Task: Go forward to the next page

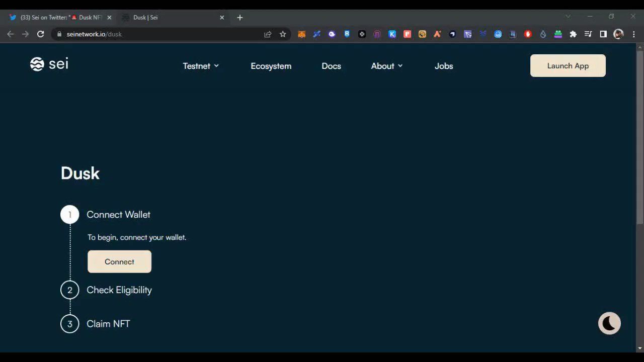Action: 25,34
